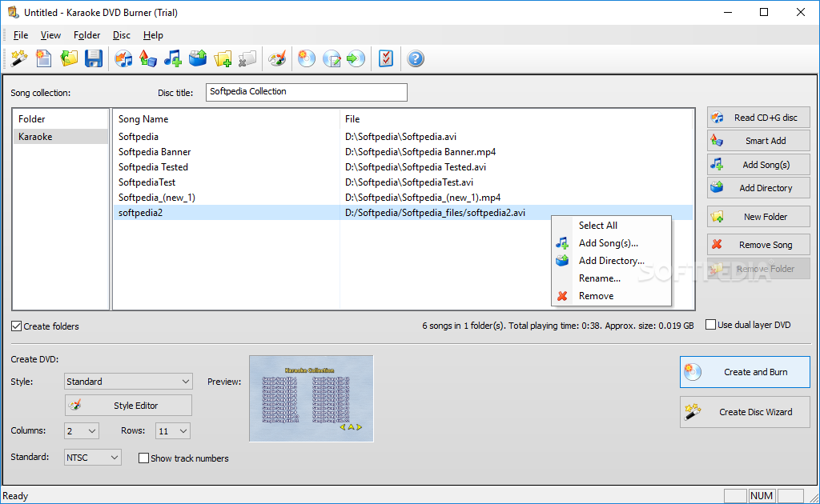The width and height of the screenshot is (820, 504).
Task: Click the New project toolbar icon
Action: click(43, 58)
